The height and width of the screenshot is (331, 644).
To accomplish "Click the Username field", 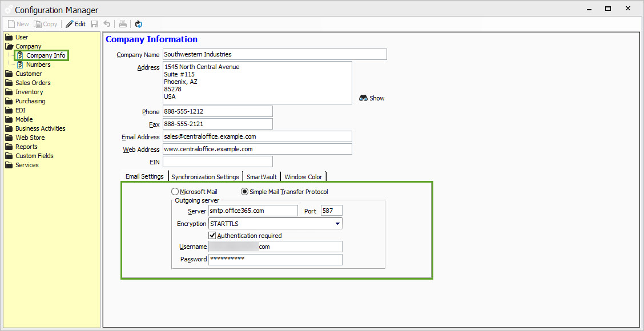I will 276,247.
